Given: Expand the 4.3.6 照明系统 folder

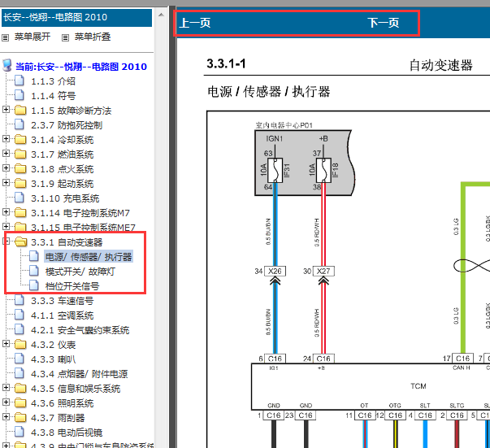Looking at the screenshot, I should (6, 402).
